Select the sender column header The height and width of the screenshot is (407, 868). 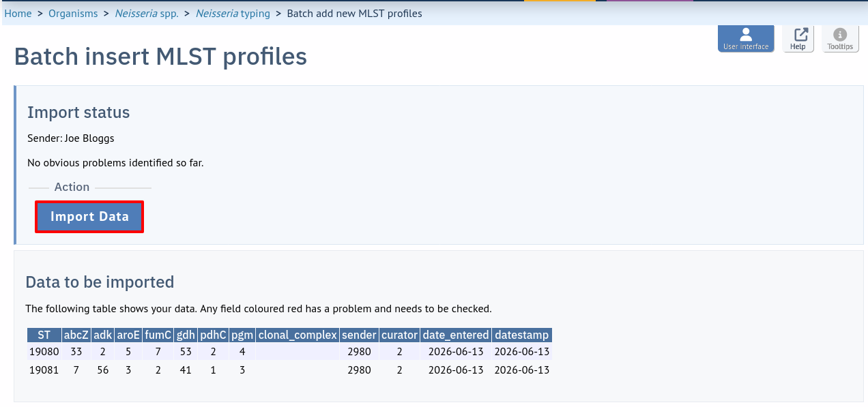tap(359, 335)
